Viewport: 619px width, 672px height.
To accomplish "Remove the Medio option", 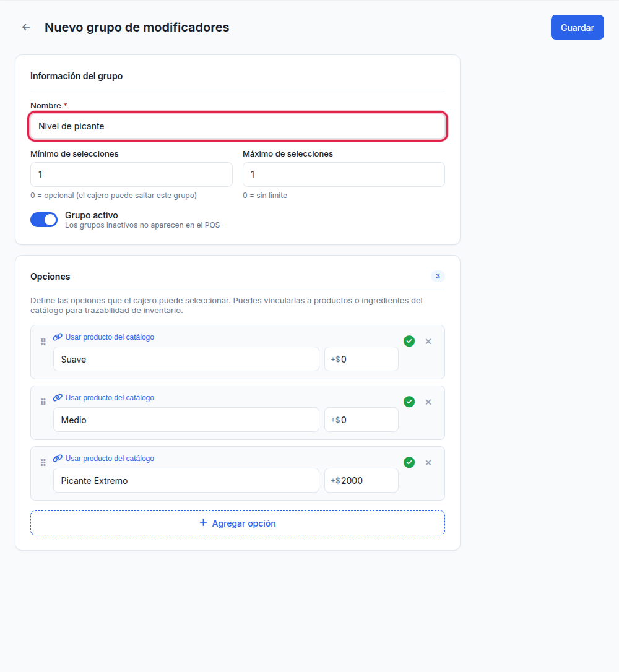I will point(428,402).
